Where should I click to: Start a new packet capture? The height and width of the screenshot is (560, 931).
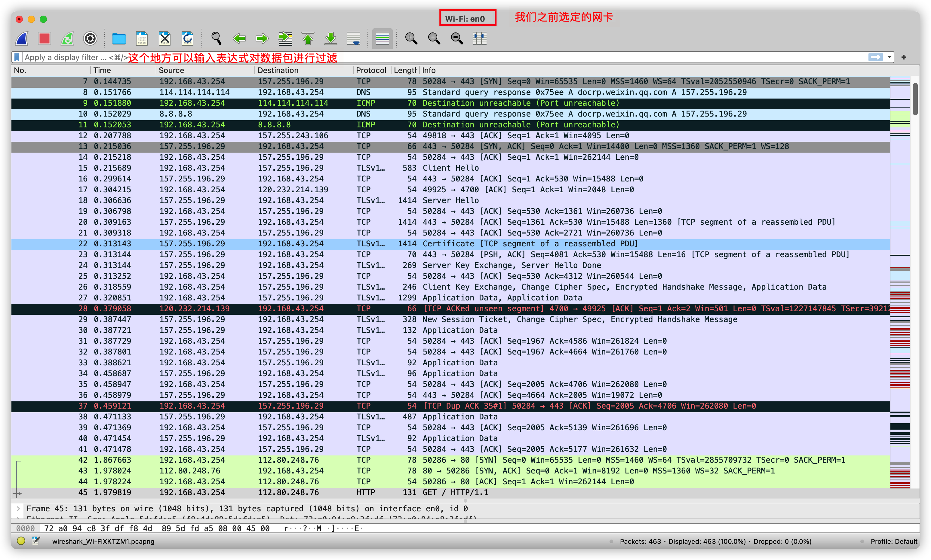(22, 38)
